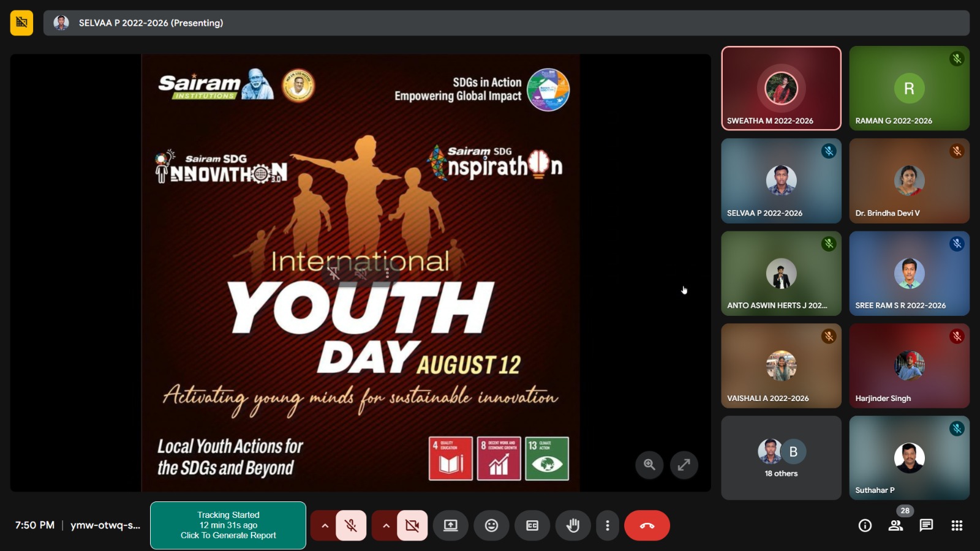This screenshot has width=980, height=551.
Task: Click the muted mic icon on Suthahar P tile
Action: 957,429
